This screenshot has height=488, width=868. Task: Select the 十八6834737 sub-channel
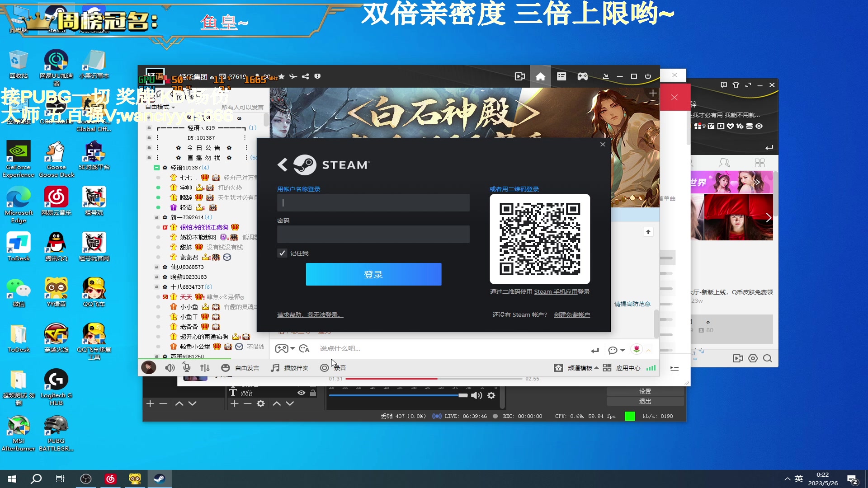click(191, 287)
